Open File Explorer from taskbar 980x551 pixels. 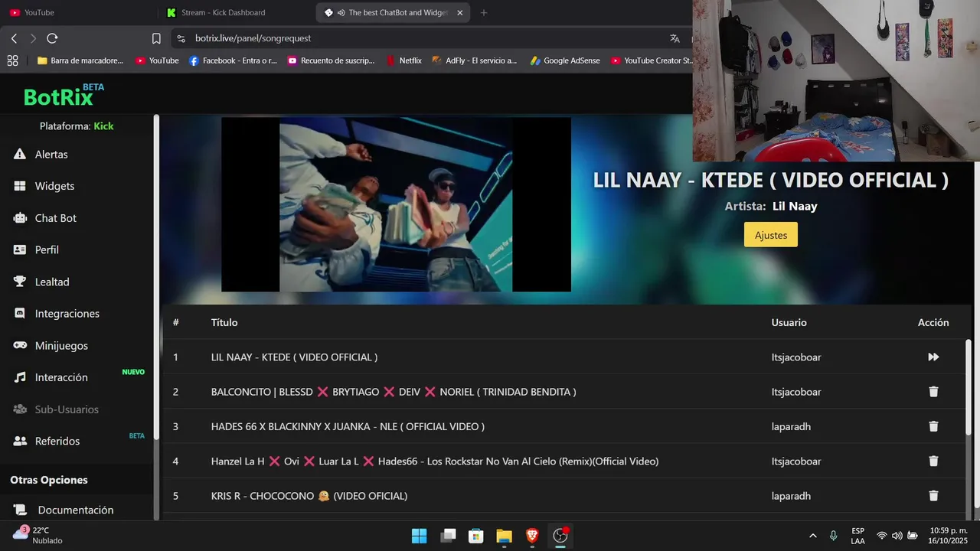pos(504,536)
